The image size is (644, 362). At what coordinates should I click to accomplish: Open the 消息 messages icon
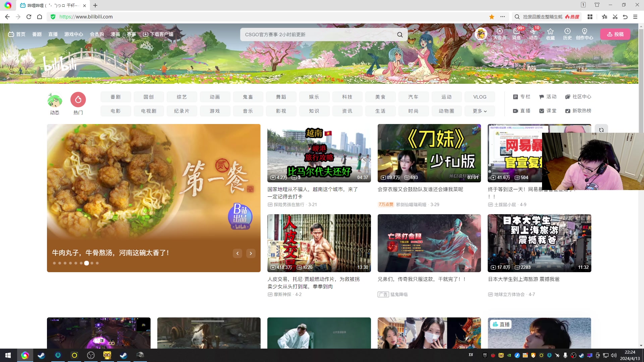[516, 32]
